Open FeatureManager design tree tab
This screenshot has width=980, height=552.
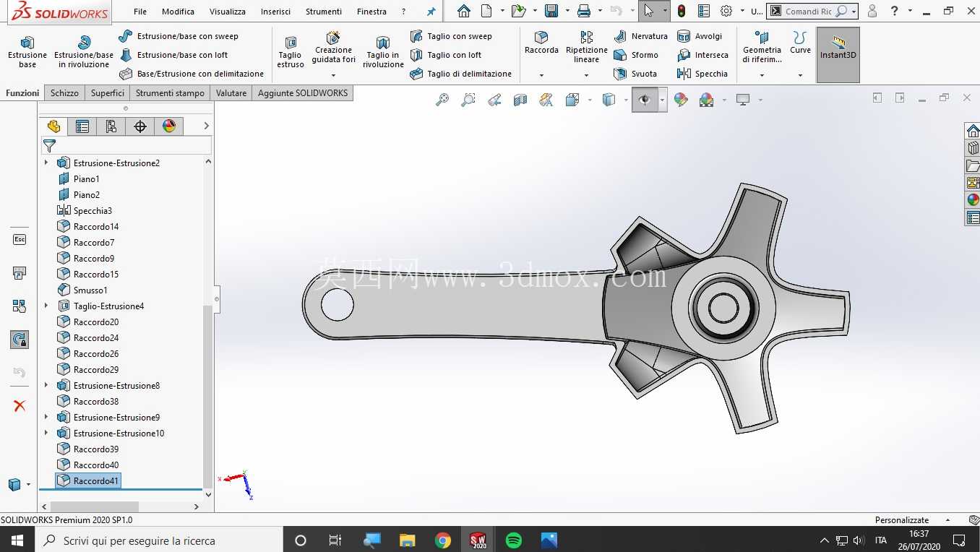click(x=53, y=126)
